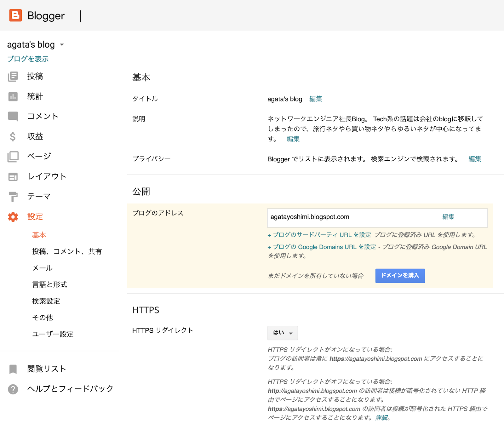
Task: Click the 公開 section heading
Action: click(141, 192)
